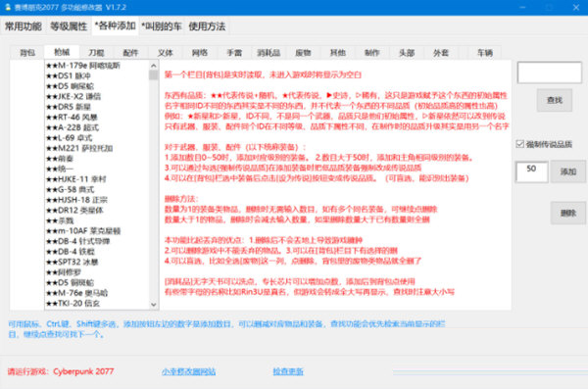Open the *叫别的车 main tab
Screen dimensions: 588x389
162,26
